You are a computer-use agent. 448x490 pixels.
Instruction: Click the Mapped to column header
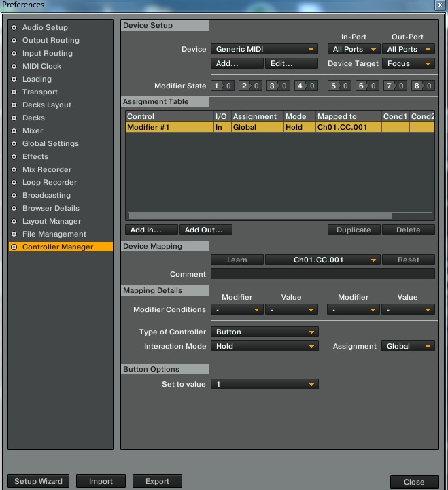349,116
